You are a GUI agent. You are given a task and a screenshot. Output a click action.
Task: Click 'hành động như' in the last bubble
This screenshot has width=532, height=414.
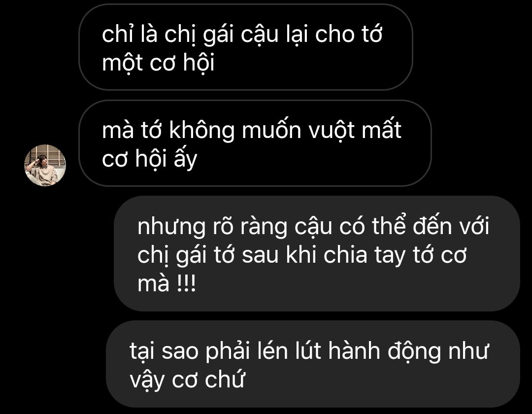coord(408,351)
